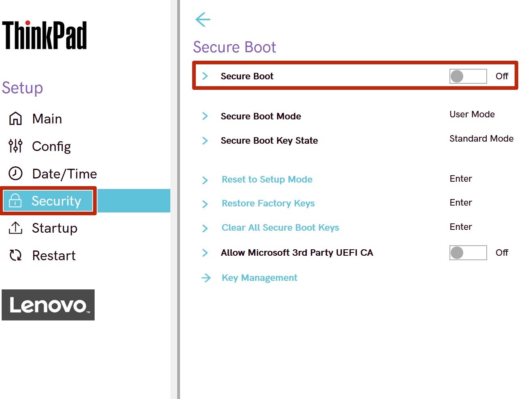This screenshot has height=399, width=532.
Task: Click the Date/Time clock icon
Action: (16, 174)
